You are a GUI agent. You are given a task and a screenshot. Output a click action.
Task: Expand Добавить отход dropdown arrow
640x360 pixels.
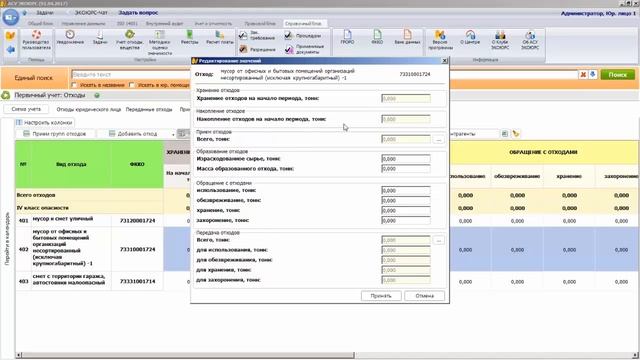(x=173, y=134)
